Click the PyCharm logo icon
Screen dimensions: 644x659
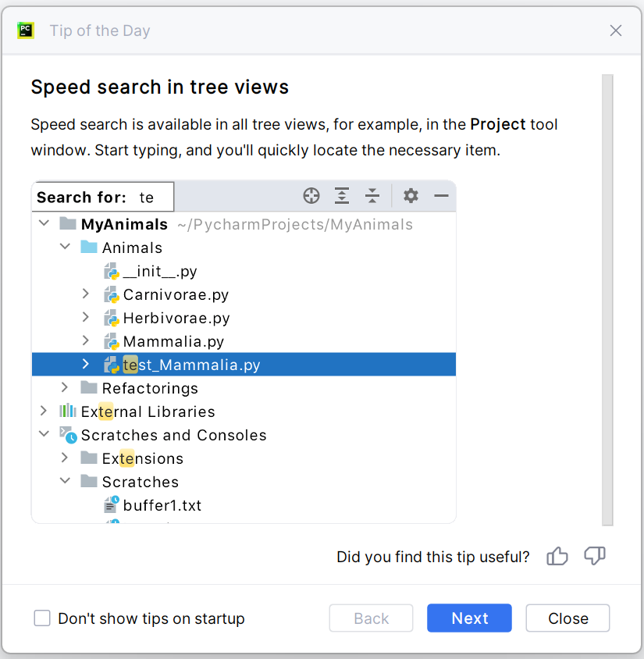tap(26, 30)
